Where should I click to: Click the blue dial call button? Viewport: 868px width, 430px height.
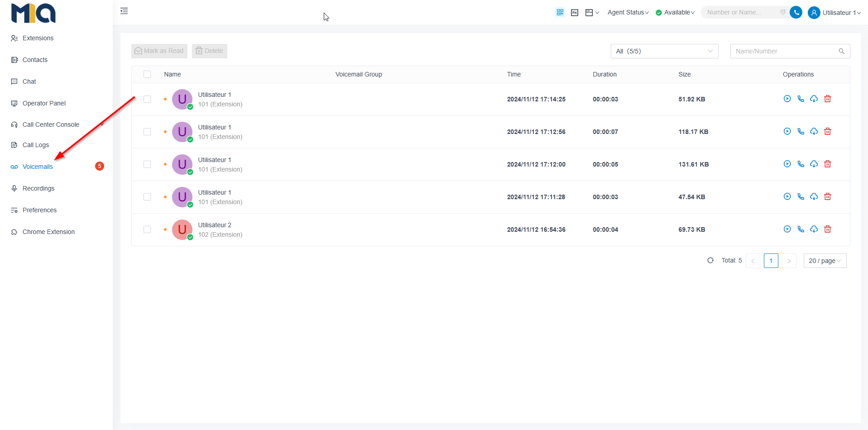coord(796,12)
